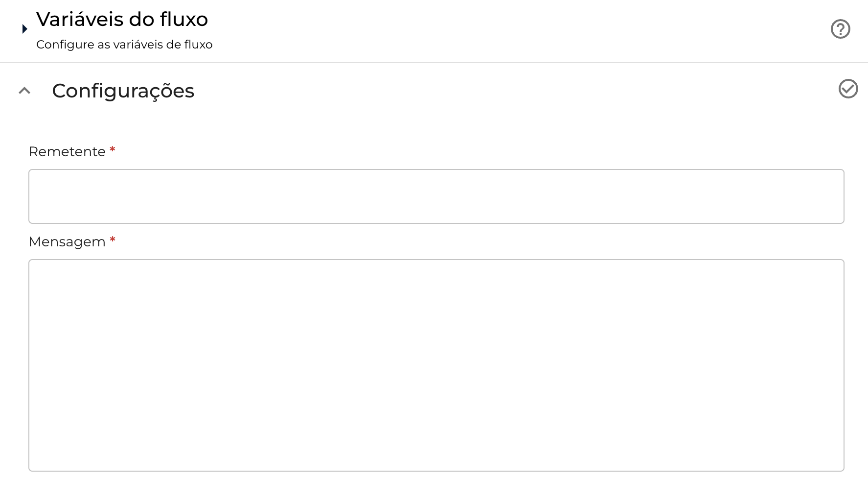Image resolution: width=868 pixels, height=478 pixels.
Task: Click the subtitle Configure as variáveis de fluxo
Action: click(x=124, y=45)
